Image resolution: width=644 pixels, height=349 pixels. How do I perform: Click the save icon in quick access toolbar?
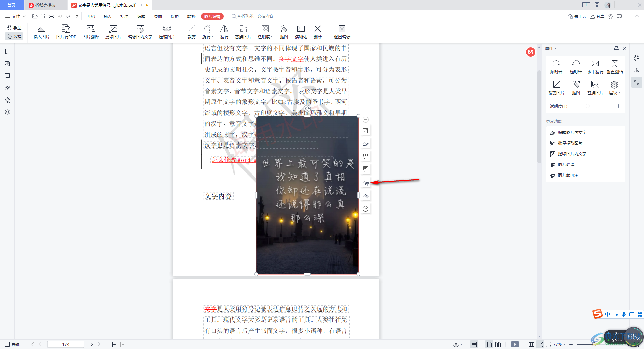pyautogui.click(x=43, y=16)
